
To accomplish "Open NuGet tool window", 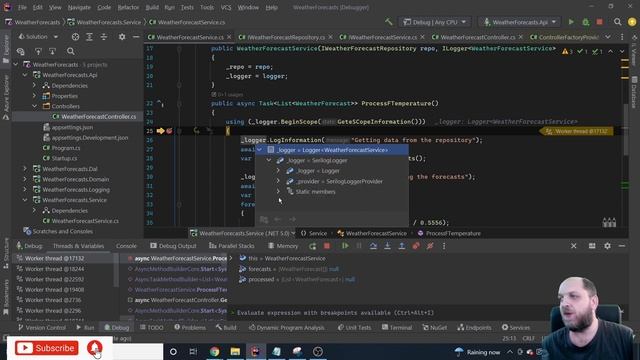I will pyautogui.click(x=435, y=328).
